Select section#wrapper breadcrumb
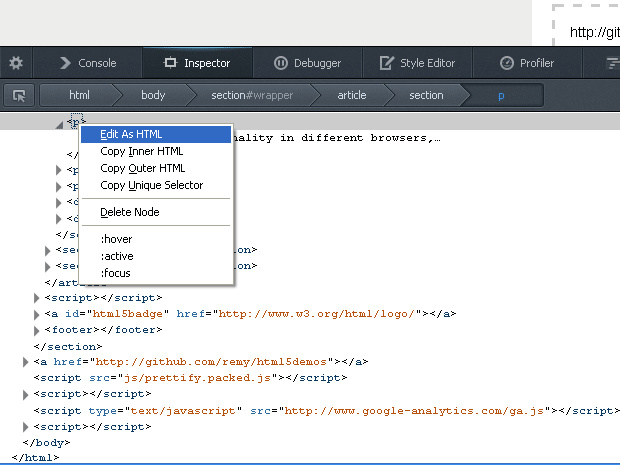Screen dimensions: 620x465 click(x=252, y=95)
